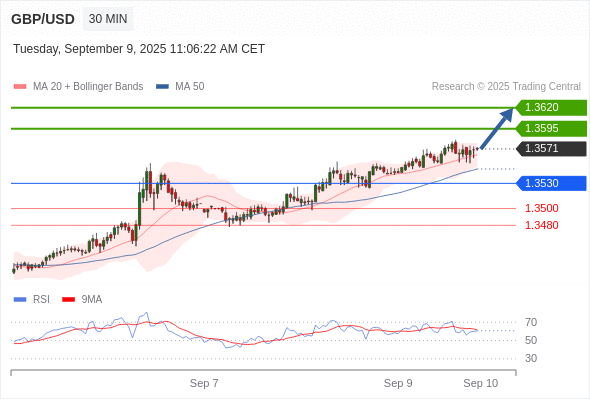Click the 1.3571 current price tag
This screenshot has width=590, height=400.
click(x=551, y=149)
